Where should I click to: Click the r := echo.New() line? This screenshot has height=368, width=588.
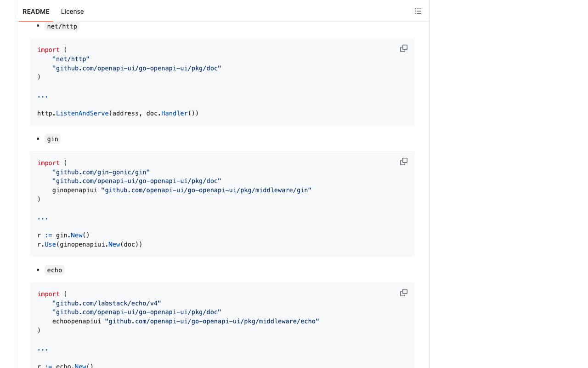click(65, 366)
